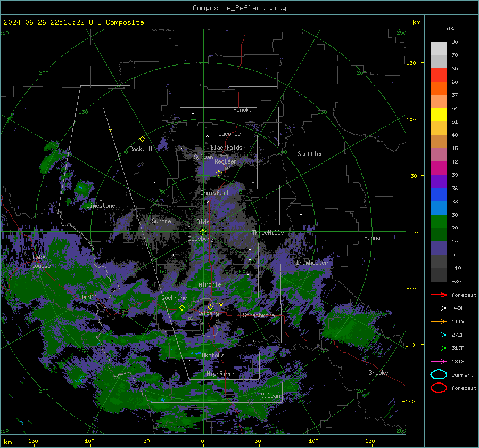
Task: Click the red forecast arrow in legend
Action: 439,295
